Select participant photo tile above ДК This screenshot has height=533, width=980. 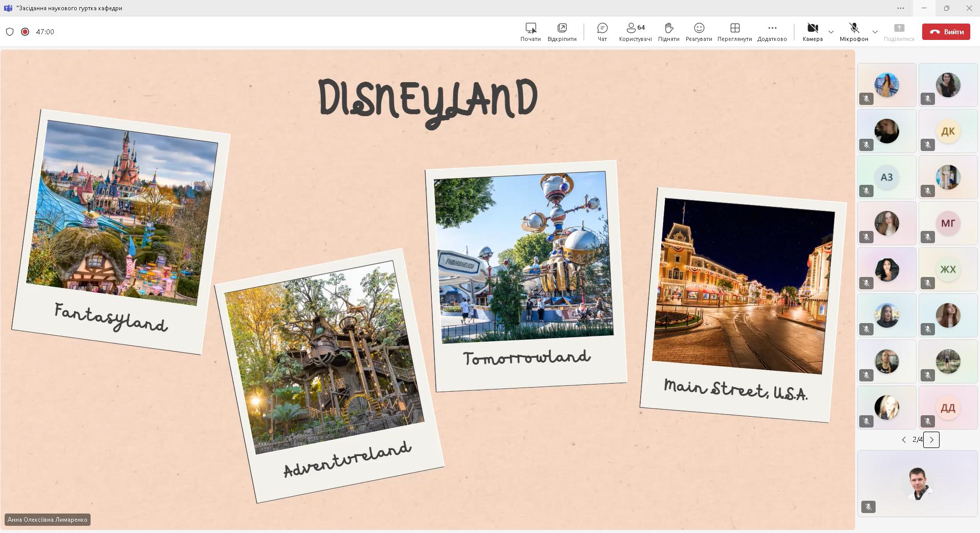click(x=948, y=85)
